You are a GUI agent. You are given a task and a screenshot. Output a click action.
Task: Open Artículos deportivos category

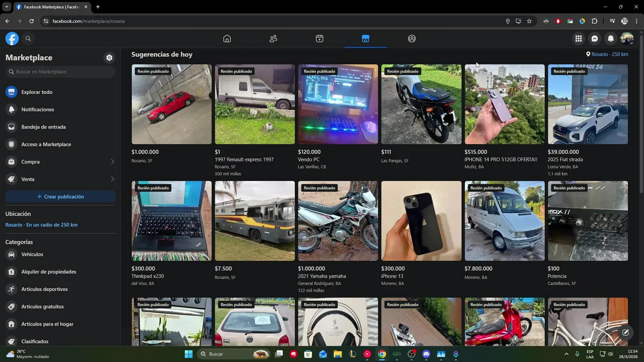[x=60, y=289]
